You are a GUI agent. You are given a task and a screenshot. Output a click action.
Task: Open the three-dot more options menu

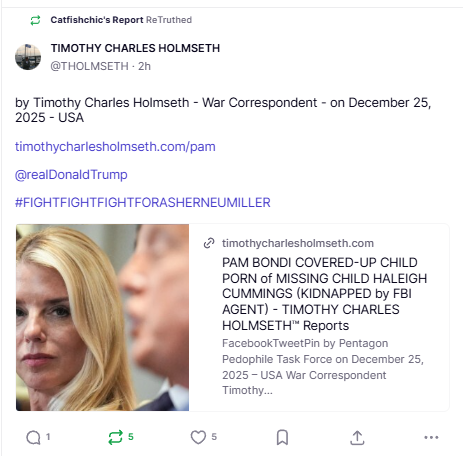coord(431,437)
